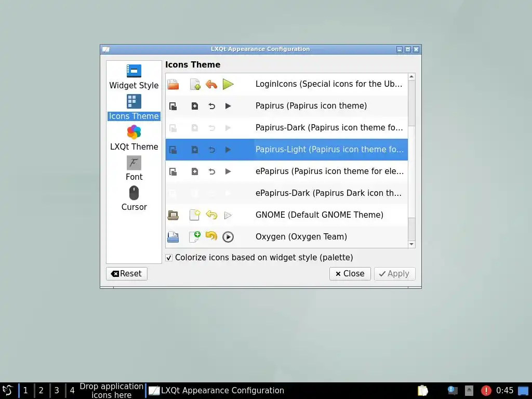Select the LoginIcons theme row
Viewport: 532px width, 399px height.
click(286, 84)
